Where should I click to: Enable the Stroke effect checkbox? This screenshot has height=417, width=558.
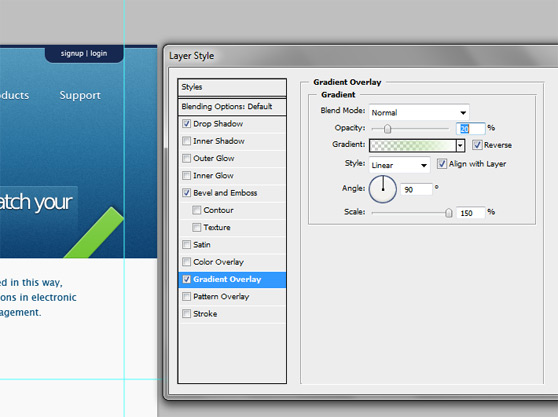pos(186,313)
